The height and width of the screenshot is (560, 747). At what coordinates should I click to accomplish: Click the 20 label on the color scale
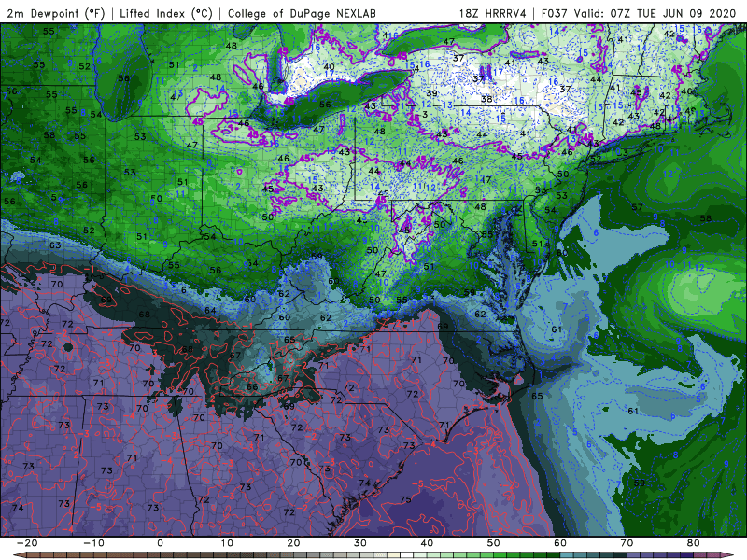tap(293, 543)
